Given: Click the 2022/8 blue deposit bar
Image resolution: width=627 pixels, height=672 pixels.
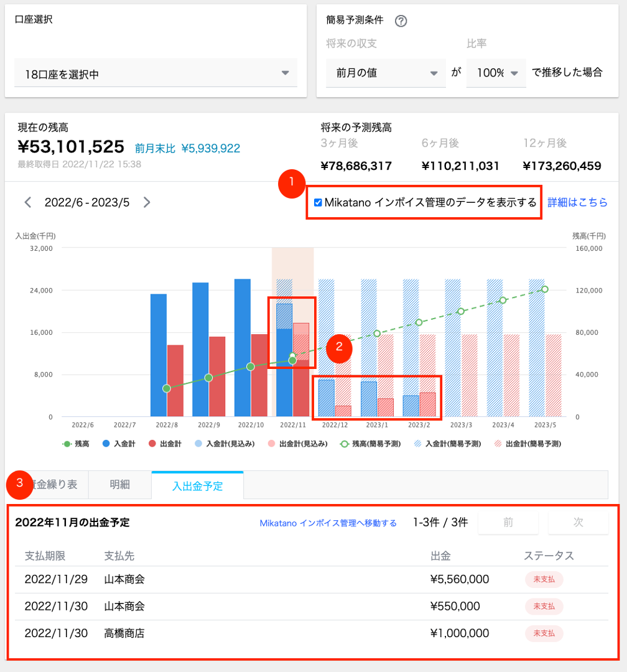Looking at the screenshot, I should (x=159, y=355).
